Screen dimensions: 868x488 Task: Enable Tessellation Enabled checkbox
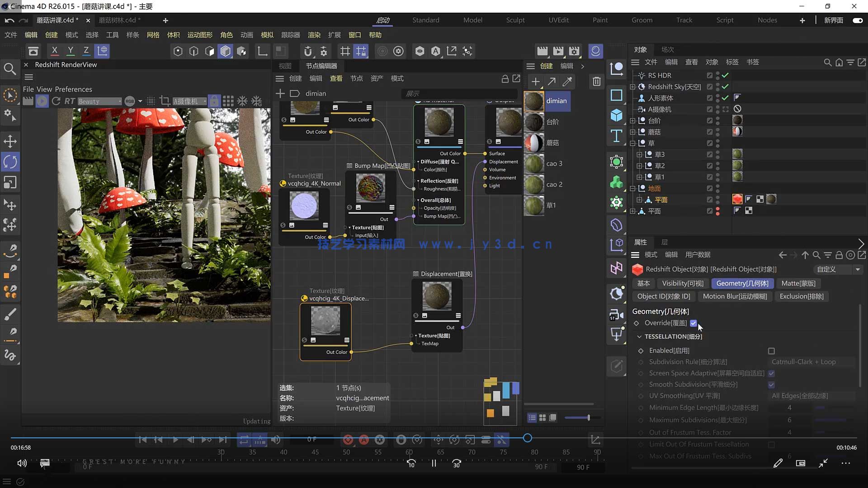coord(771,351)
